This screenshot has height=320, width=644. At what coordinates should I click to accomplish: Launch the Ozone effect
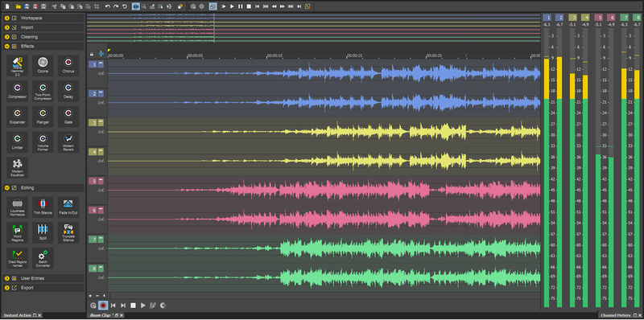point(43,66)
